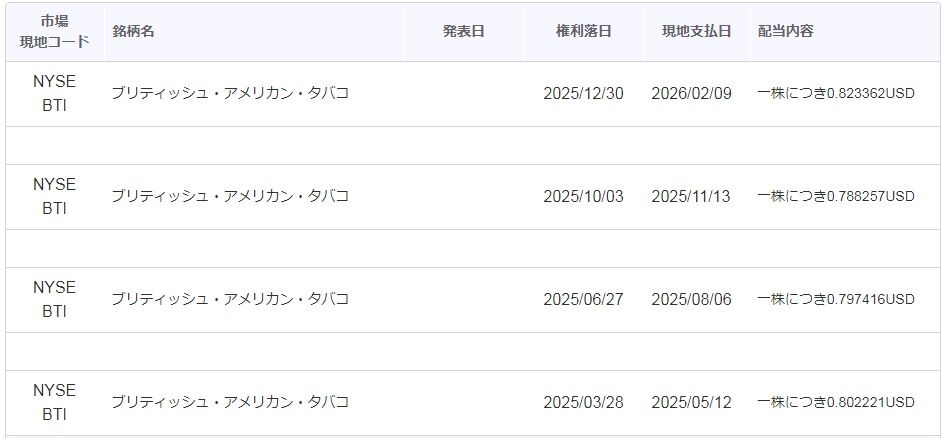
Task: Select the ex-date 2025/12/30 cell
Action: (583, 94)
